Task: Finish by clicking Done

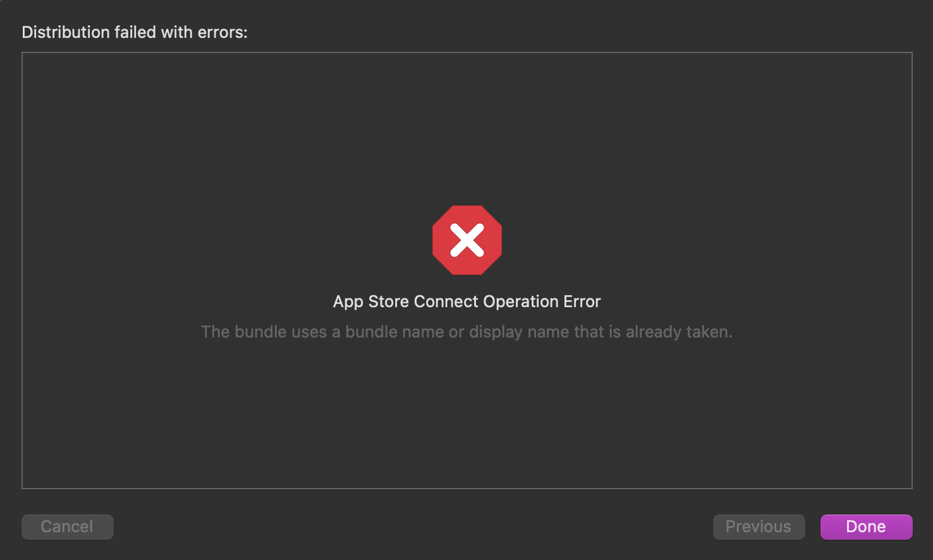Action: (x=866, y=527)
